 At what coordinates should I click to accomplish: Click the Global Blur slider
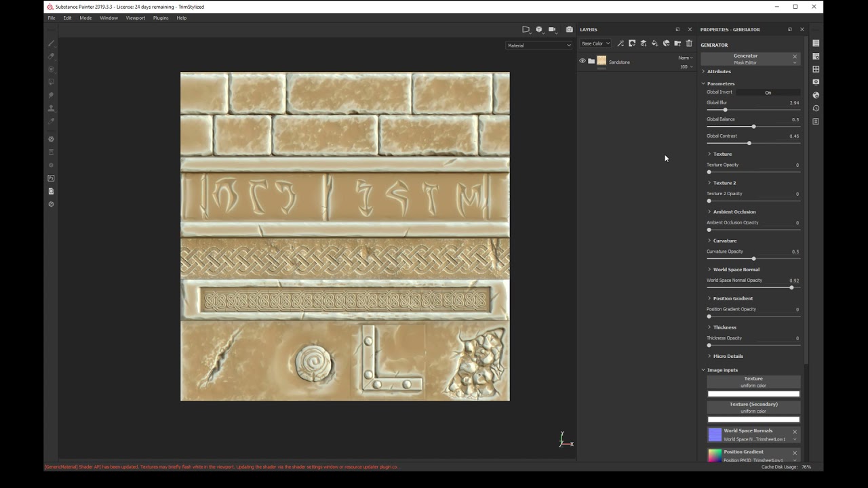753,110
